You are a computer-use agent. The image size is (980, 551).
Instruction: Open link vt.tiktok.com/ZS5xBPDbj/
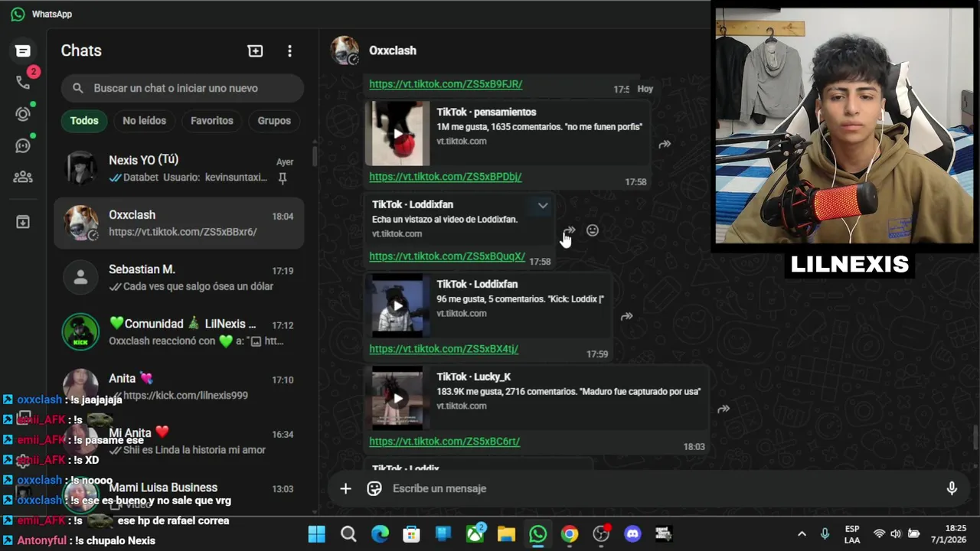(446, 177)
